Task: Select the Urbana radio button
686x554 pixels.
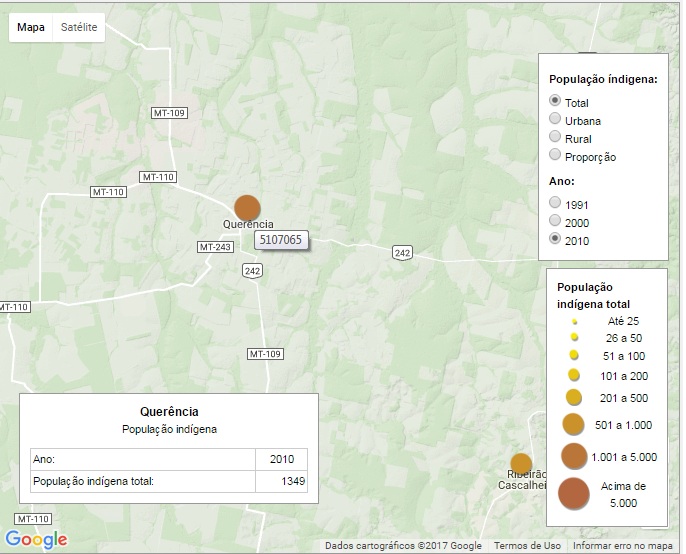Action: pos(555,120)
